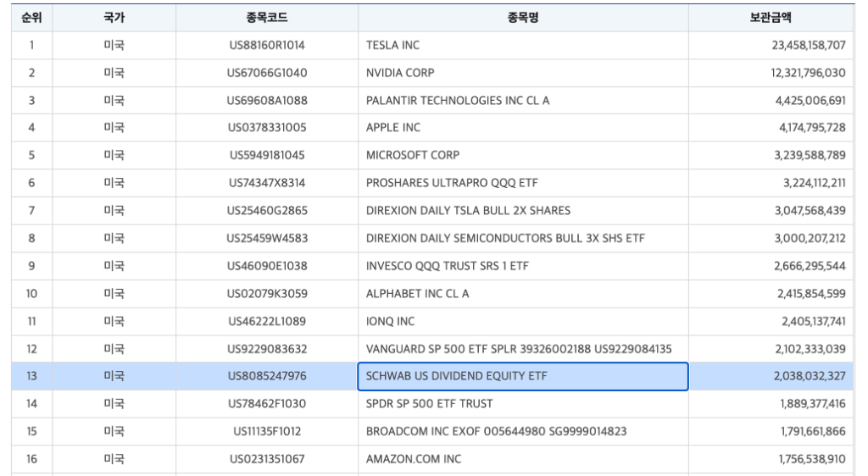The width and height of the screenshot is (868, 476).
Task: Click rank number 1 cell
Action: (x=31, y=46)
